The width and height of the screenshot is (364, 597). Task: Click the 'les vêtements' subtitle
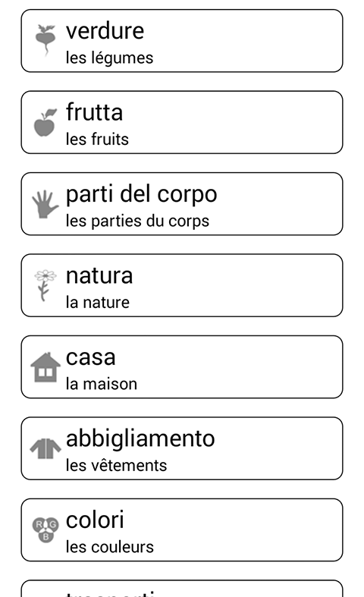pyautogui.click(x=116, y=465)
